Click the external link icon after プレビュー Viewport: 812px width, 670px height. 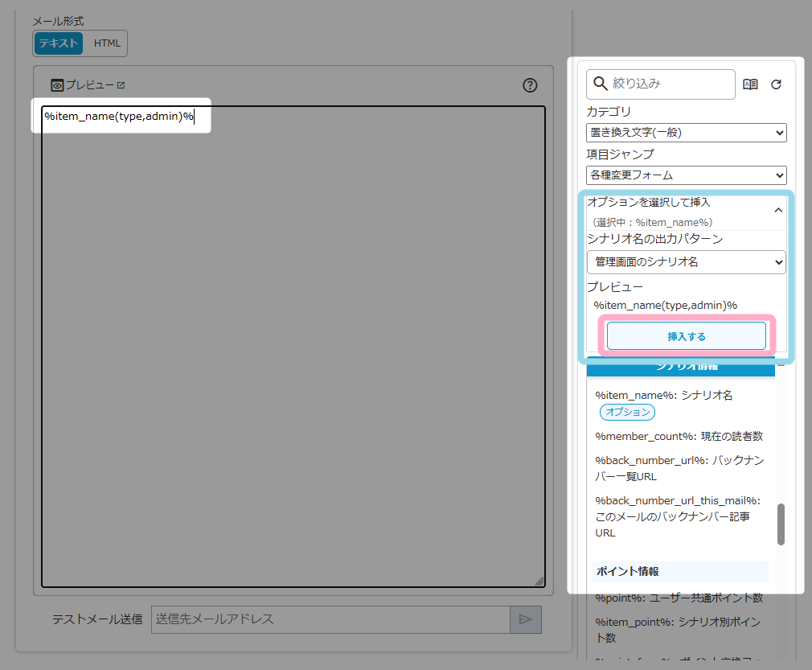121,85
